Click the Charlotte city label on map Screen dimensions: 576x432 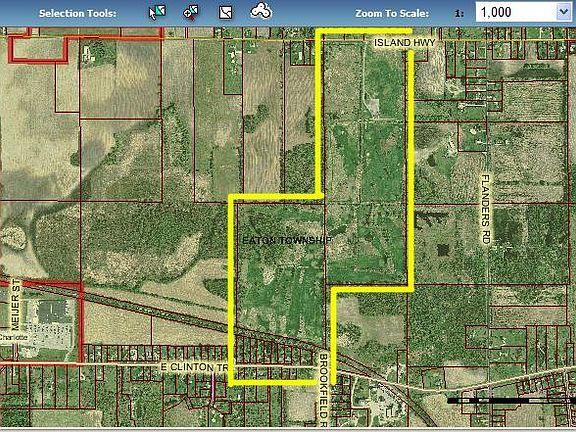[14, 337]
